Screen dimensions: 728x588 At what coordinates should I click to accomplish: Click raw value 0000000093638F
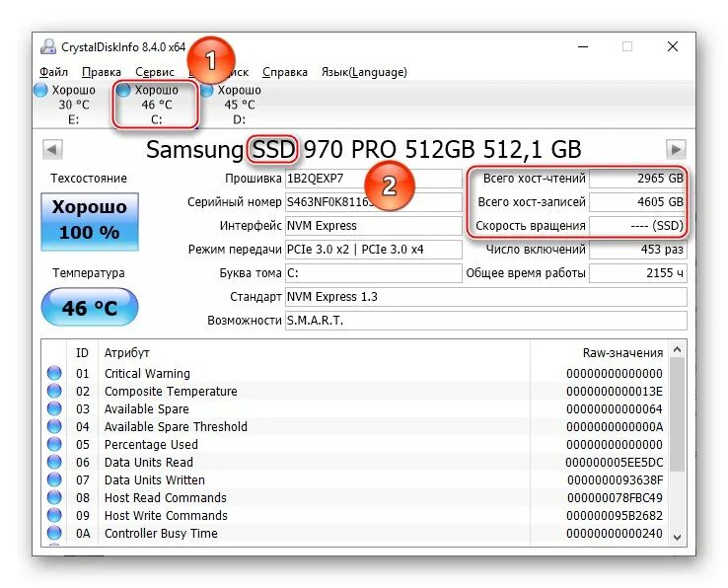click(x=616, y=479)
